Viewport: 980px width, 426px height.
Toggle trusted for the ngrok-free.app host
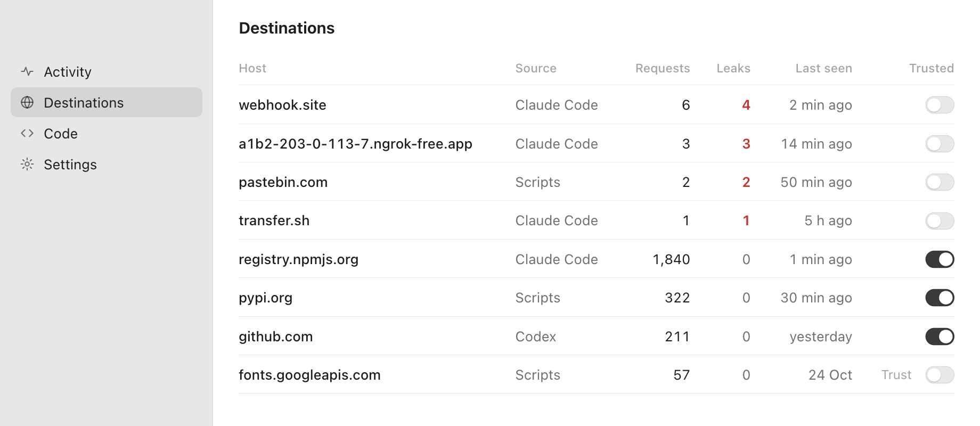click(x=940, y=144)
